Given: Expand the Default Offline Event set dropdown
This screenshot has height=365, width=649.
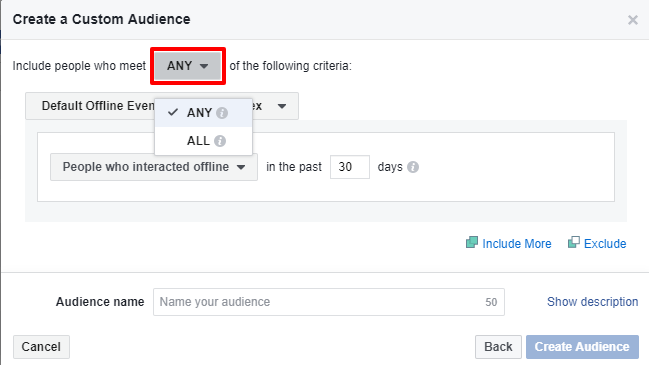Looking at the screenshot, I should pyautogui.click(x=162, y=106).
